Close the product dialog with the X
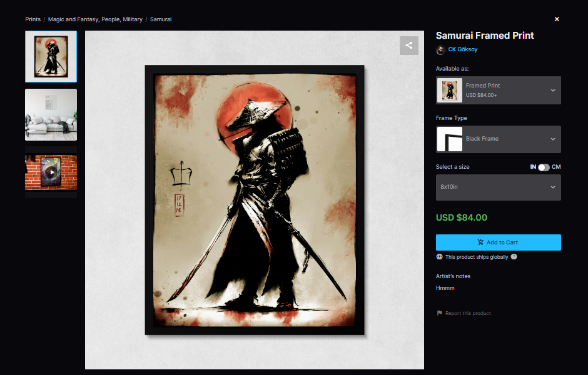This screenshot has width=588, height=375. pyautogui.click(x=557, y=19)
